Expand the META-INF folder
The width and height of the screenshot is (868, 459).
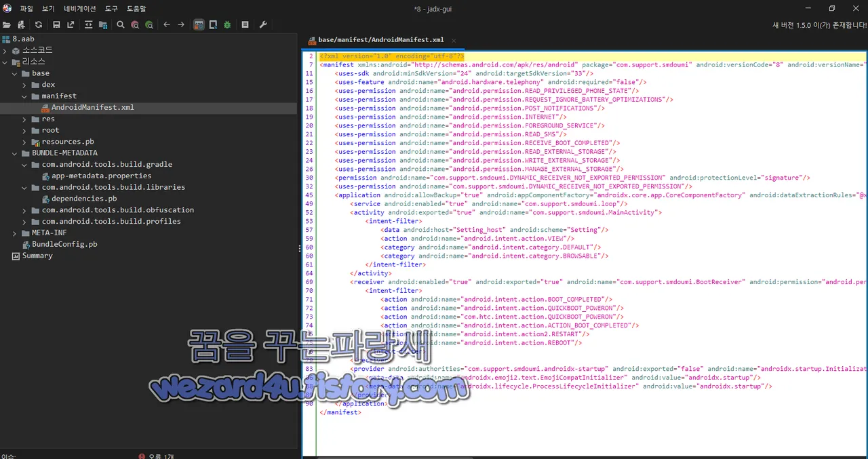point(15,233)
